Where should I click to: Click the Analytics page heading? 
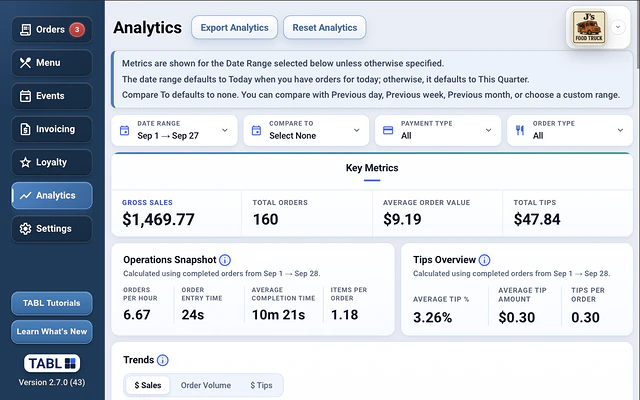point(147,28)
